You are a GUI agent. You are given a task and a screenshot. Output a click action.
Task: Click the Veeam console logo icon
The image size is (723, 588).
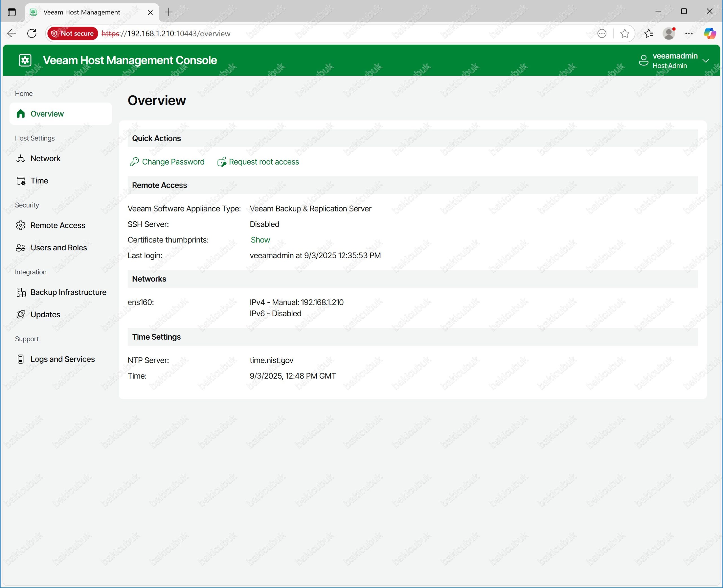(x=25, y=60)
